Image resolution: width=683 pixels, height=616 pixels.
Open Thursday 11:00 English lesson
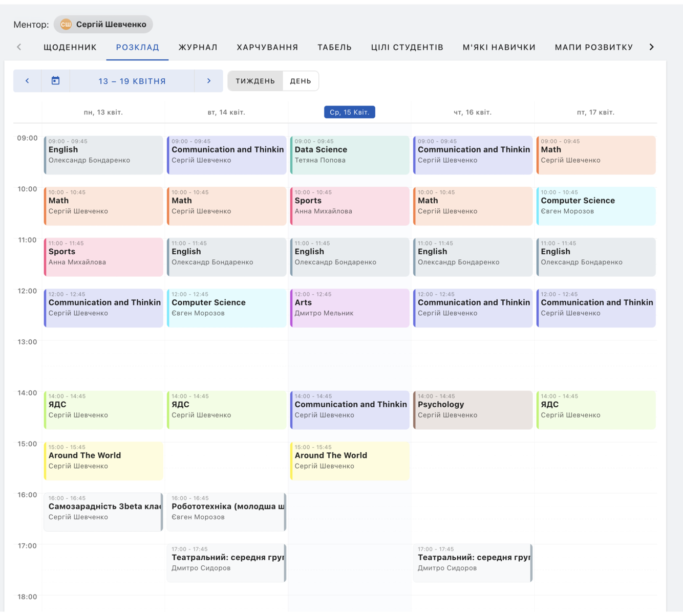coord(473,257)
